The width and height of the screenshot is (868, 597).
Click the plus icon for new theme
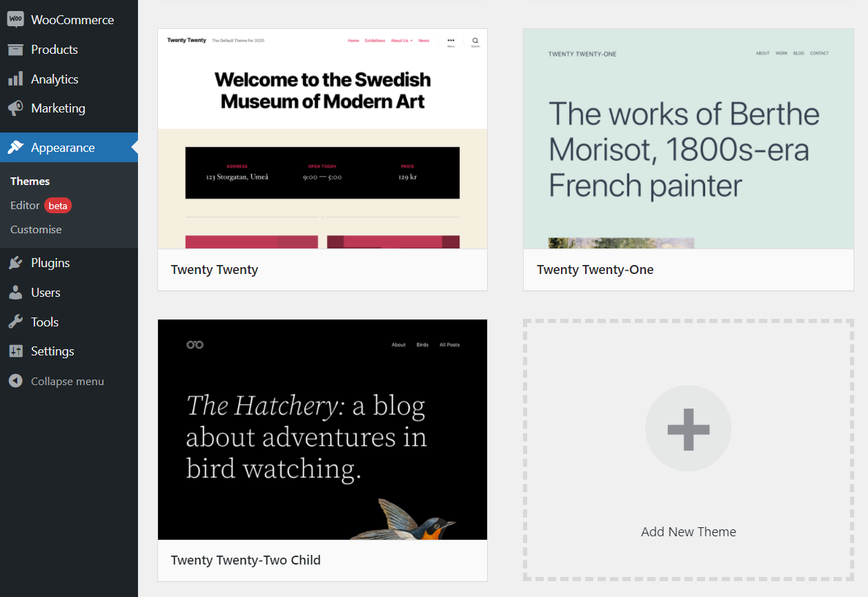[x=688, y=429]
